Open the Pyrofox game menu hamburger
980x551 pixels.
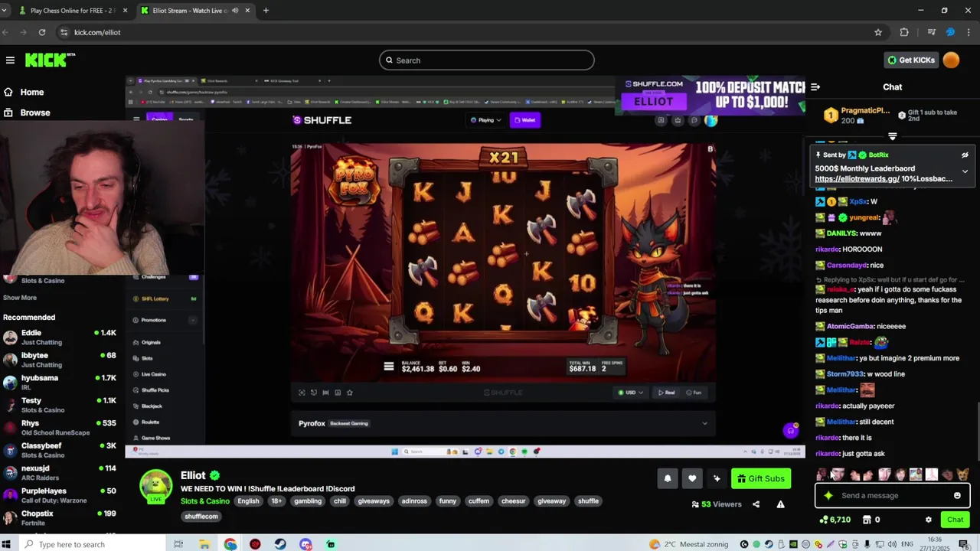[x=388, y=367]
